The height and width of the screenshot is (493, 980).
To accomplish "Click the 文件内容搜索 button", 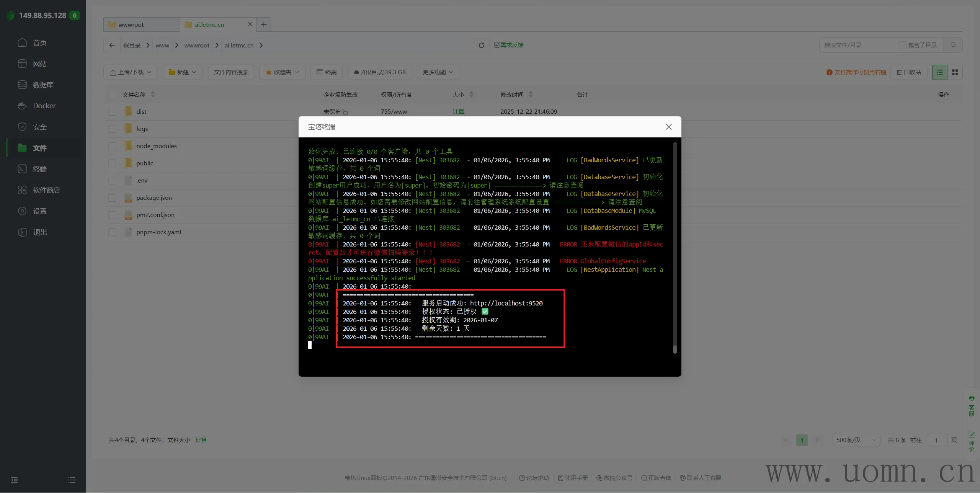I will tap(231, 72).
